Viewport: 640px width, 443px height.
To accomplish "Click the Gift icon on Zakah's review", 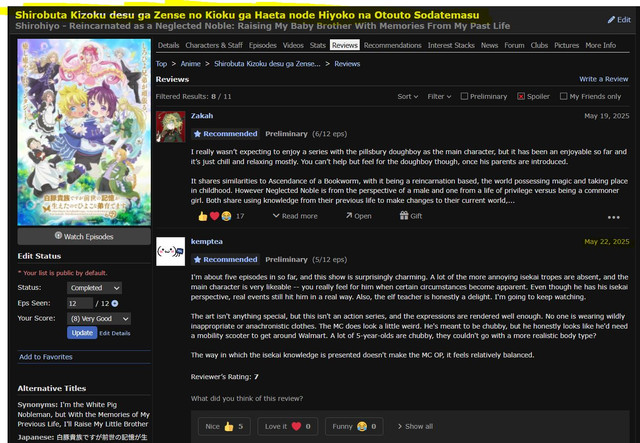I will [409, 216].
